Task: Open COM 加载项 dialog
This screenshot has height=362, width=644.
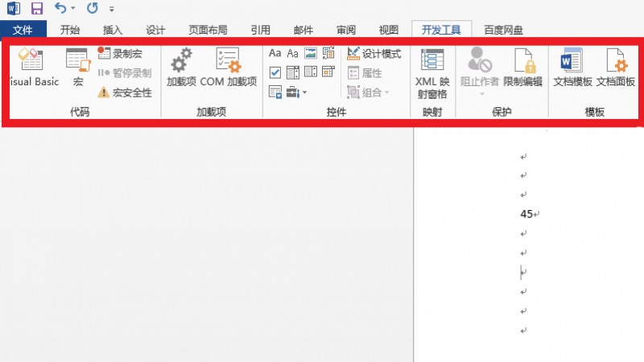Action: [x=229, y=68]
